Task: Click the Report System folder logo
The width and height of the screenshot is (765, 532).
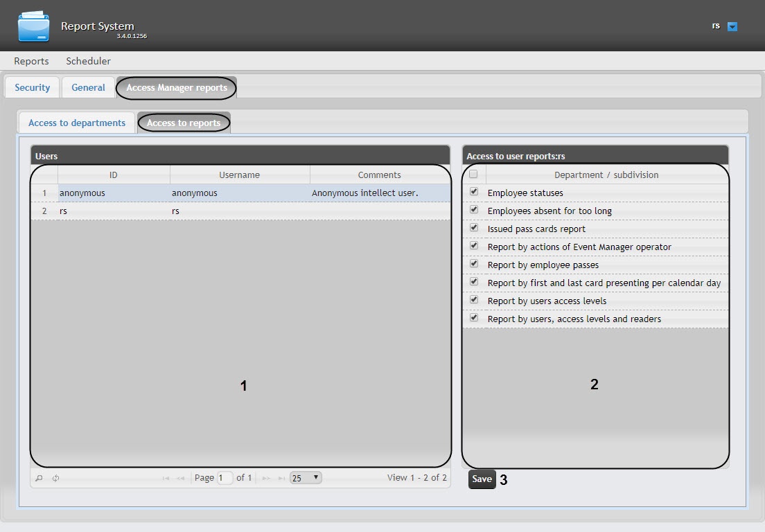Action: coord(34,26)
